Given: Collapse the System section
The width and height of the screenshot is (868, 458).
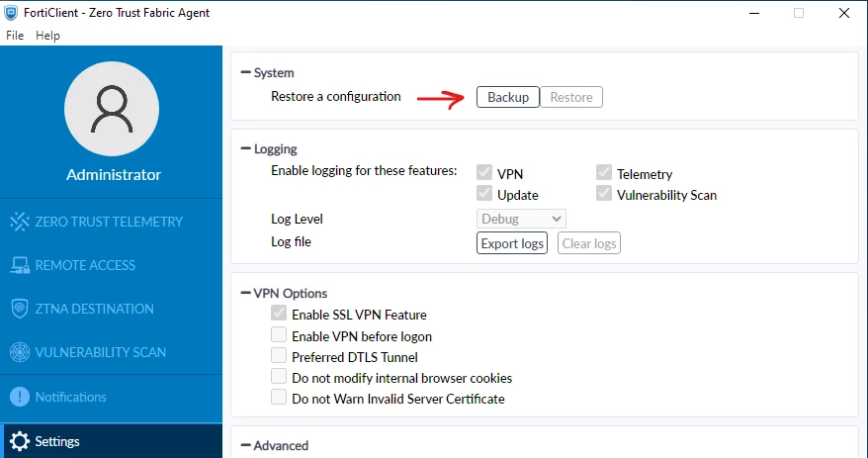Looking at the screenshot, I should [x=246, y=72].
